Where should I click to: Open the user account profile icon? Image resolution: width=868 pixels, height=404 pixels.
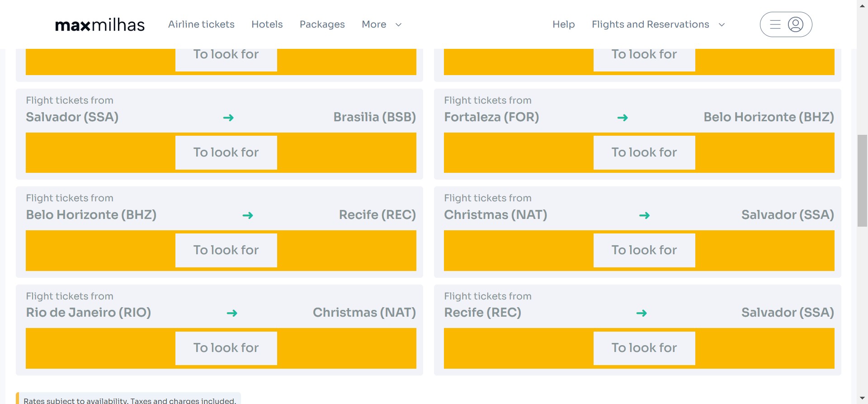[x=795, y=24]
